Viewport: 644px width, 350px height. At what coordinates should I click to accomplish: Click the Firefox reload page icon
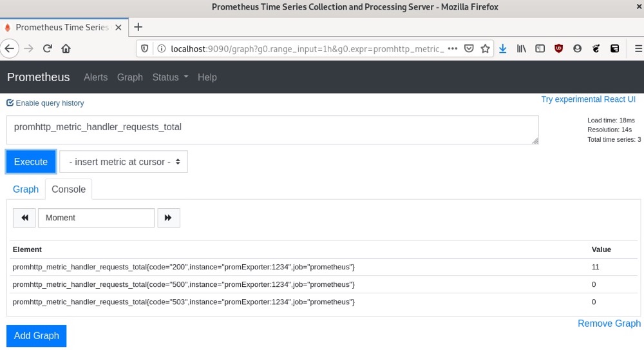47,48
